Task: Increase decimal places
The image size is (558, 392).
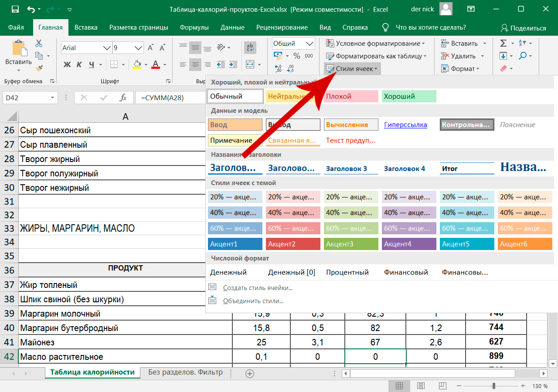Action: (x=278, y=68)
